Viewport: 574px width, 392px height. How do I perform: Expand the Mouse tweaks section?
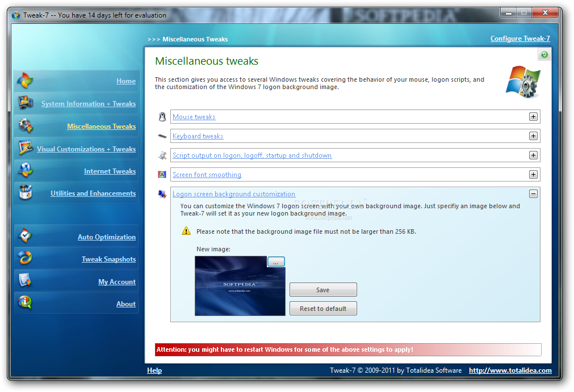tap(533, 117)
